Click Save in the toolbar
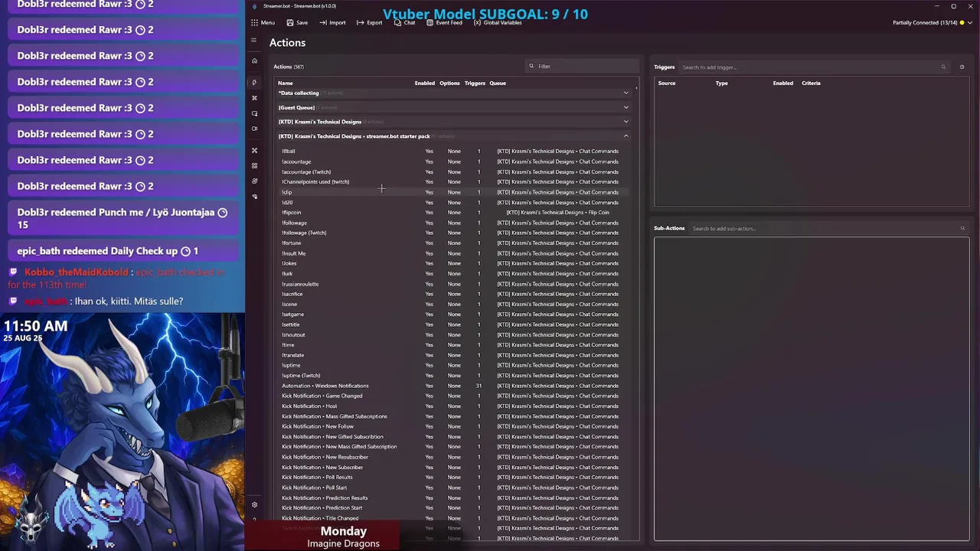 297,23
